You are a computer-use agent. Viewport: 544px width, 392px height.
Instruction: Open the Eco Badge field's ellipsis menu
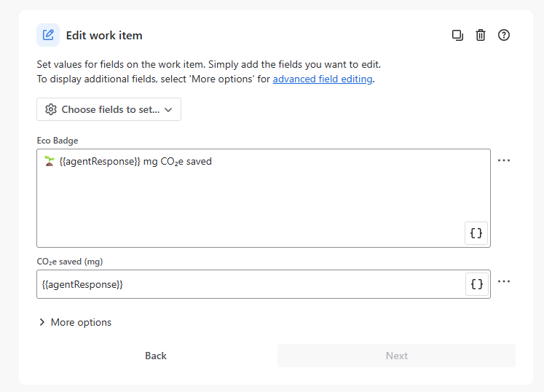(504, 160)
